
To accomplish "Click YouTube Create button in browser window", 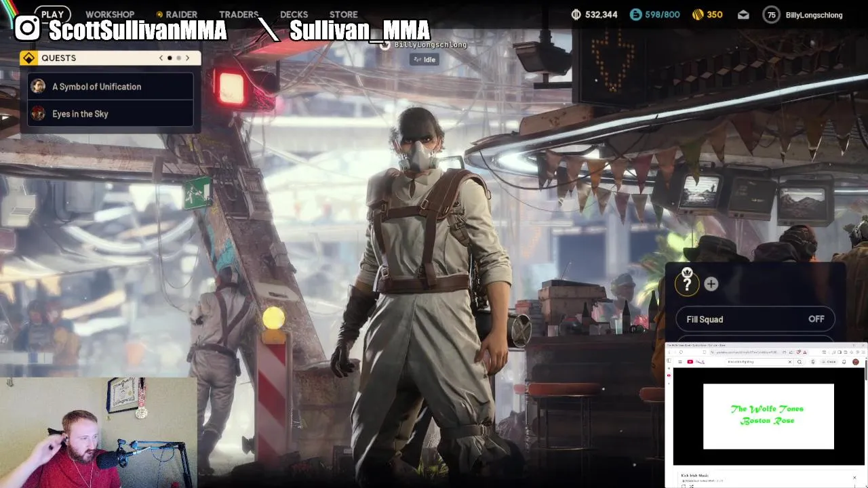I will pos(829,362).
